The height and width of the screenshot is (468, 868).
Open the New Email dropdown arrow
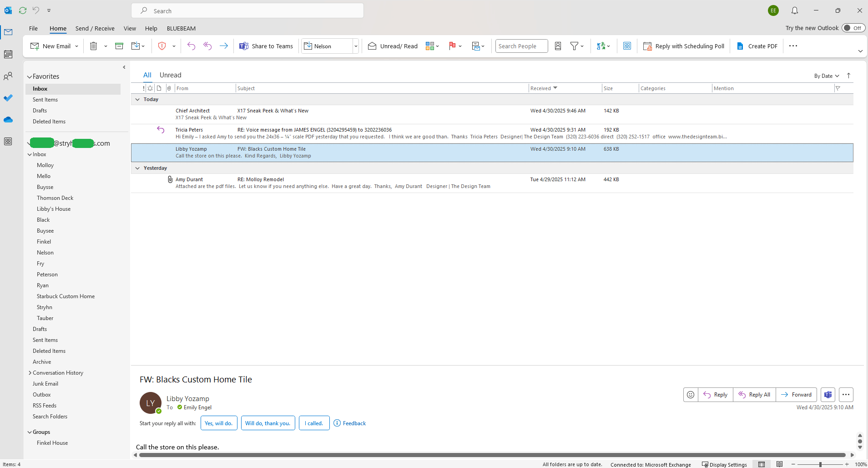[76, 46]
